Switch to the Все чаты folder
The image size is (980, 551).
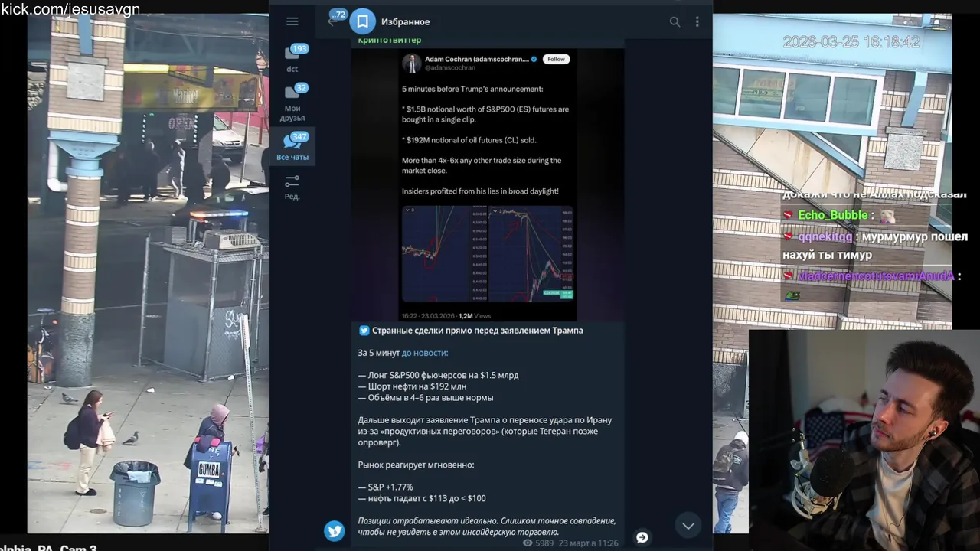coord(292,146)
